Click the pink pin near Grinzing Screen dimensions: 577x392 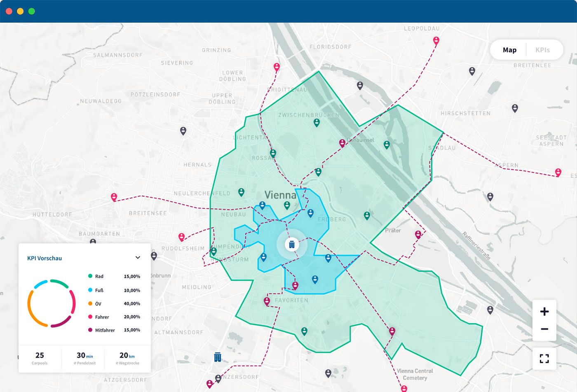[277, 67]
